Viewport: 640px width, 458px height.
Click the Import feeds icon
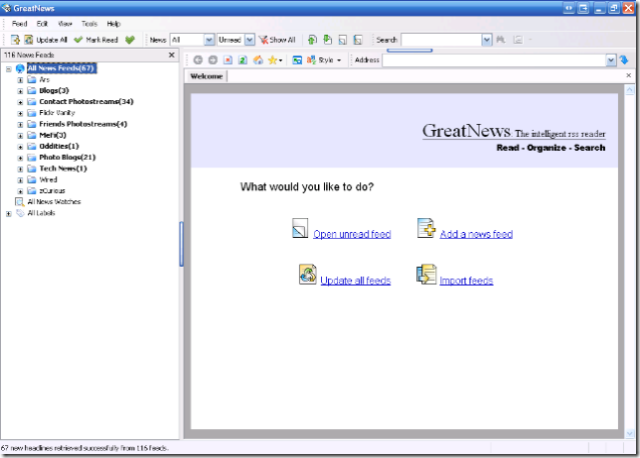click(426, 274)
